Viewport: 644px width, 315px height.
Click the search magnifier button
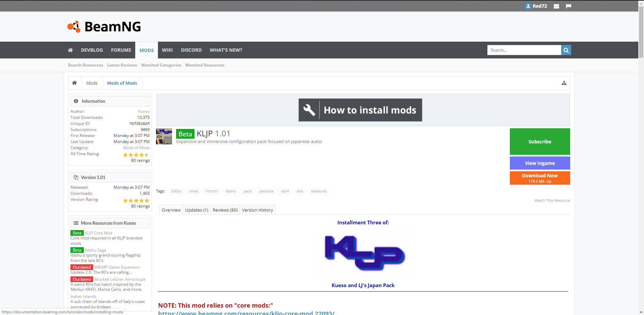tap(566, 50)
